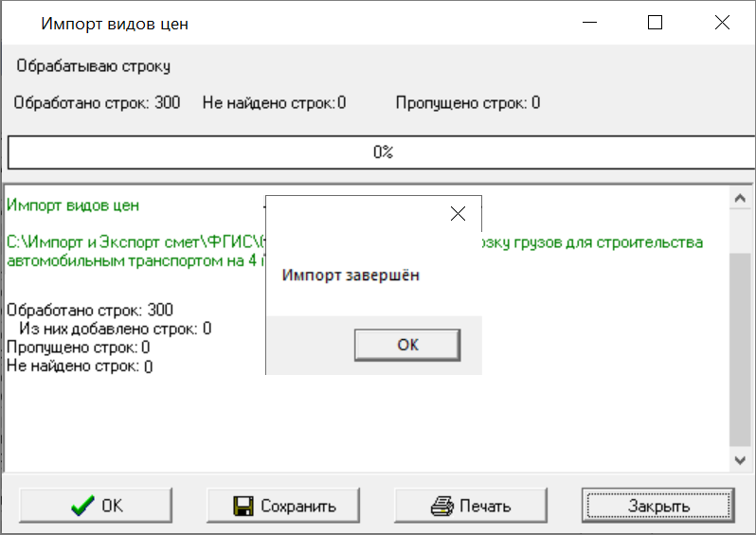The width and height of the screenshot is (756, 535).
Task: Save the log with Сохранить button
Action: tap(283, 505)
